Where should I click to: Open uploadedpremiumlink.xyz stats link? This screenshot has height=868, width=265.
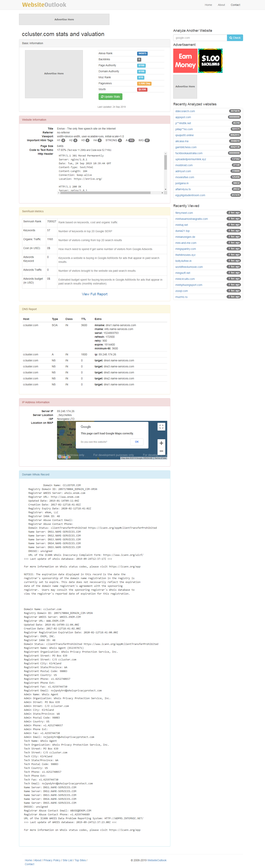pyautogui.click(x=190, y=159)
